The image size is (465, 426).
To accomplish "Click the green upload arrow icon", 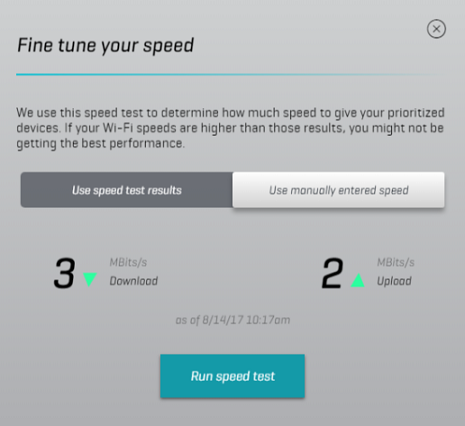I will (358, 280).
